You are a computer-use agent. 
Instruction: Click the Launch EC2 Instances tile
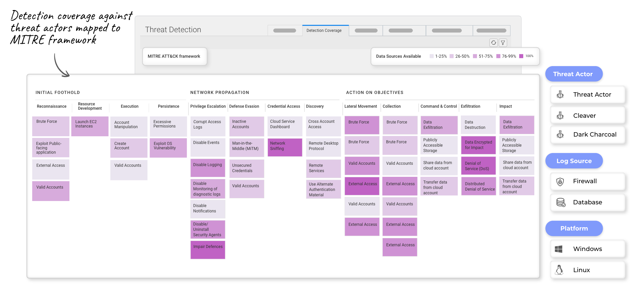click(x=90, y=126)
